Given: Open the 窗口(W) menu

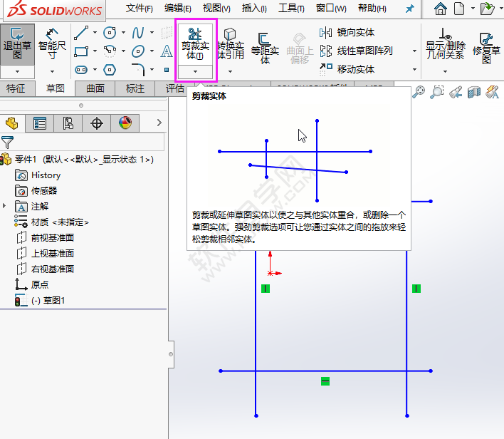Looking at the screenshot, I should pos(331,9).
